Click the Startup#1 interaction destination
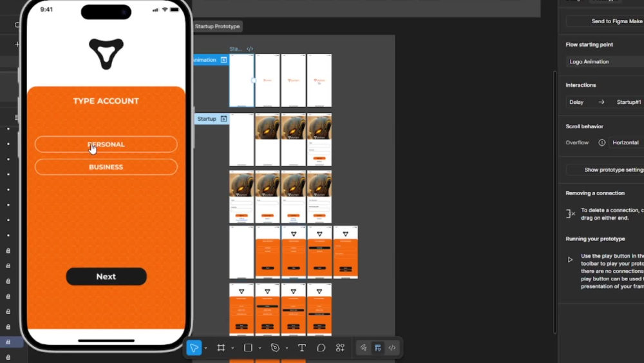This screenshot has width=644, height=363. (x=629, y=102)
